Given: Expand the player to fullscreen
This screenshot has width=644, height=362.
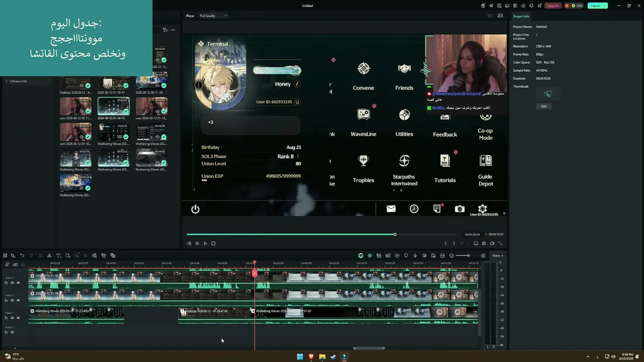Looking at the screenshot, I should pyautogui.click(x=500, y=243).
